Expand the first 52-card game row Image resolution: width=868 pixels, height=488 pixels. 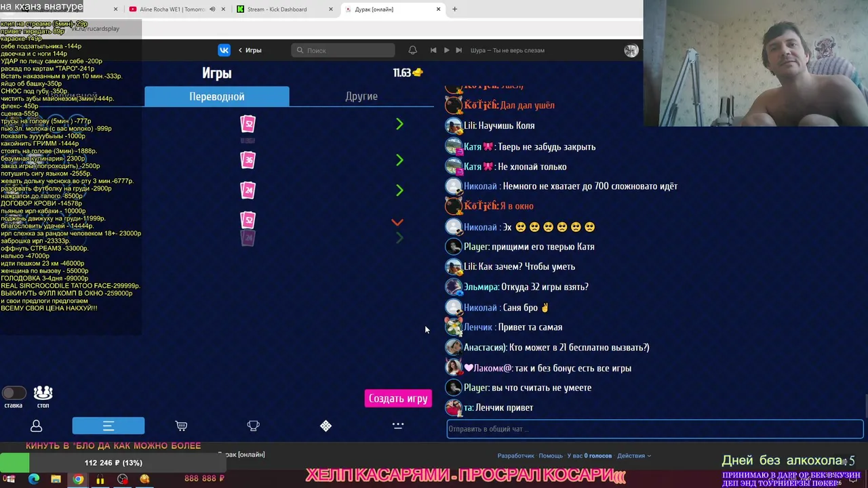tap(399, 124)
